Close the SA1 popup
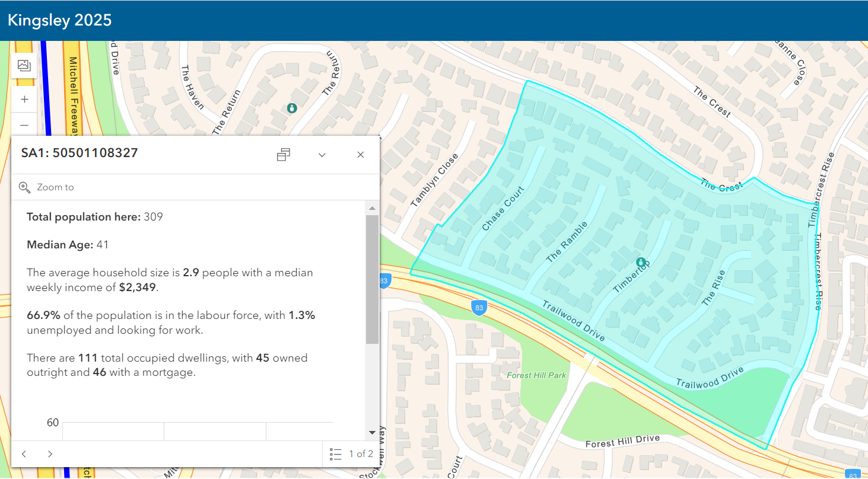This screenshot has height=479, width=868. point(360,155)
